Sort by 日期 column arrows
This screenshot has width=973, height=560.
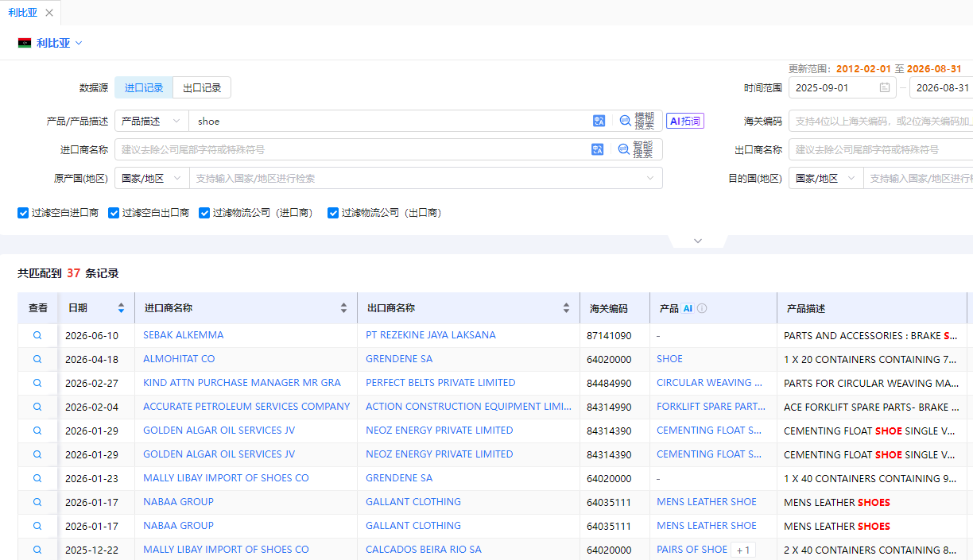121,308
